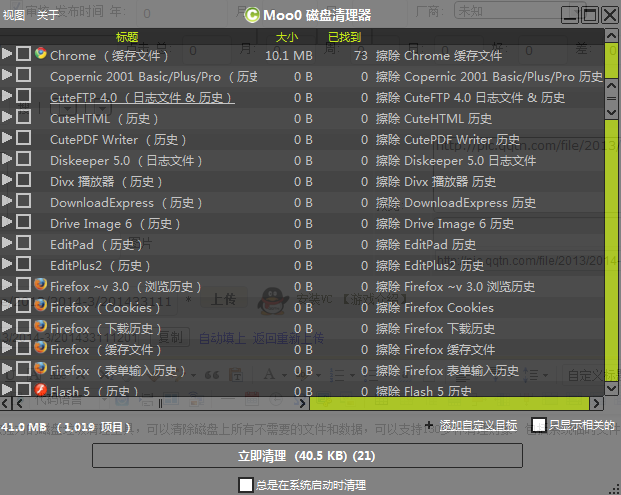The image size is (621, 495).
Task: Expand the EditPad row arrow
Action: coord(8,243)
